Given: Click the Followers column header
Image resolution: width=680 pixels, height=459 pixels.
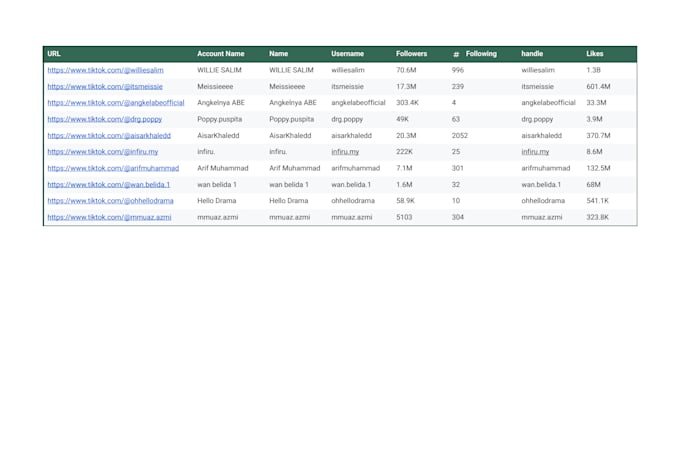Looking at the screenshot, I should pyautogui.click(x=412, y=54).
